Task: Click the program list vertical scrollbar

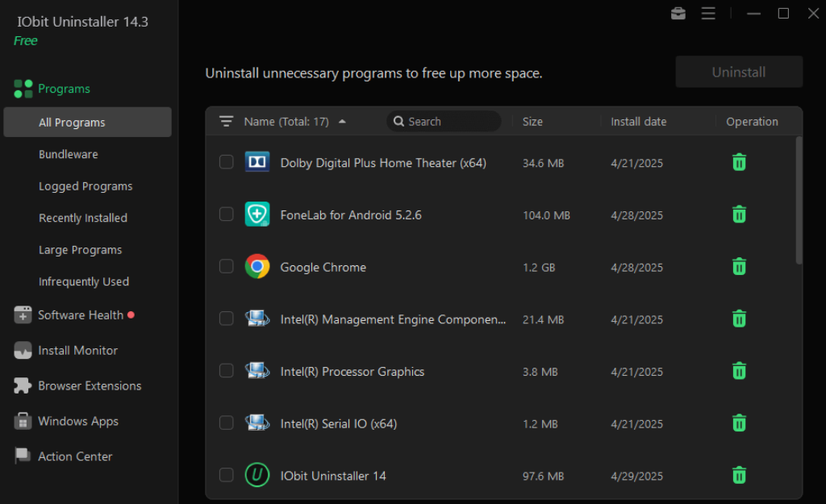Action: pyautogui.click(x=799, y=200)
